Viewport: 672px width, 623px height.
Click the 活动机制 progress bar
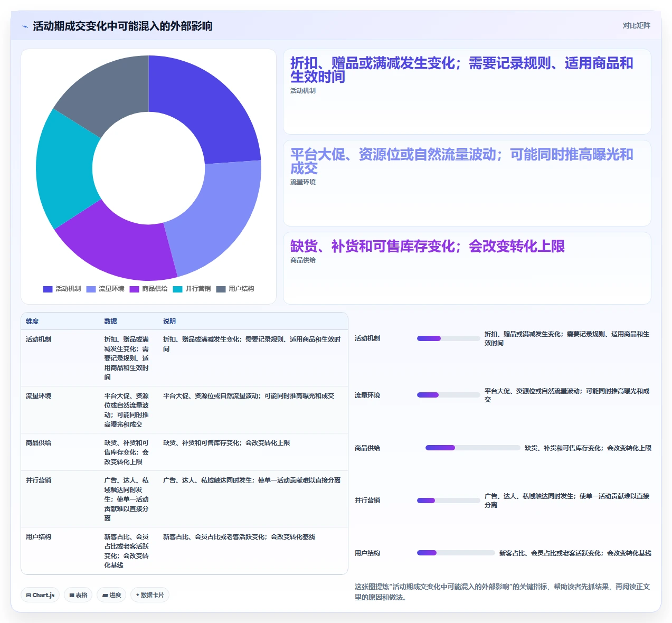tap(449, 338)
